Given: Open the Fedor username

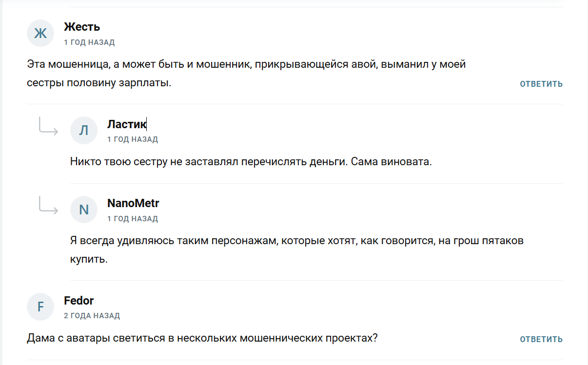Looking at the screenshot, I should pyautogui.click(x=78, y=301).
